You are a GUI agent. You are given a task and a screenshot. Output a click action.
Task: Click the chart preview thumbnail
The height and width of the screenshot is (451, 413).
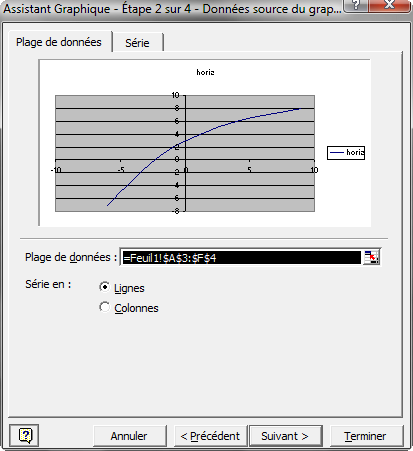click(x=205, y=143)
